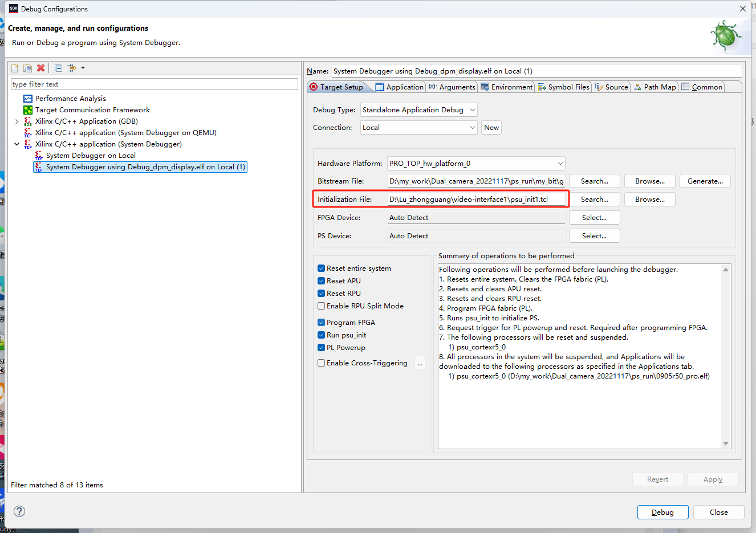Click the Bitstream File path field
The height and width of the screenshot is (533, 756).
[476, 181]
